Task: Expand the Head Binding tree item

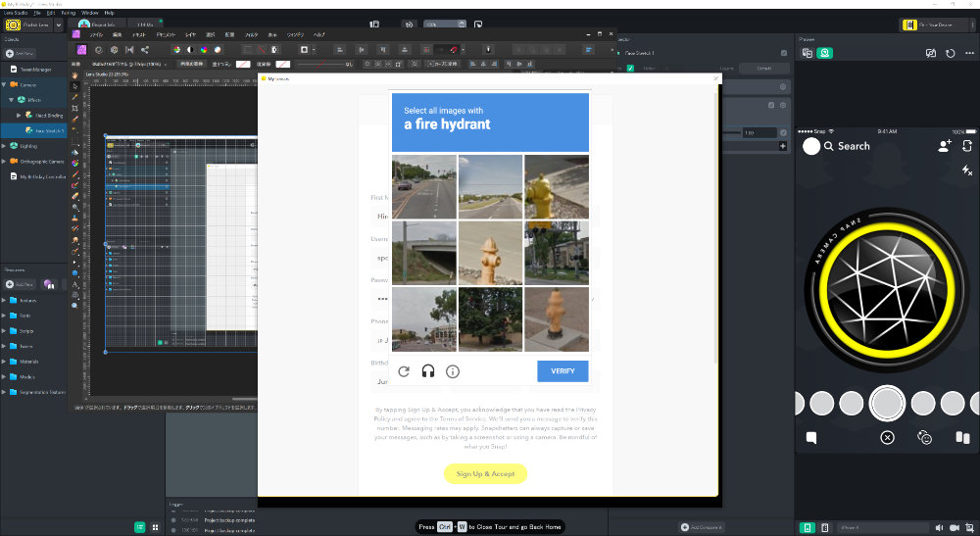Action: (19, 115)
